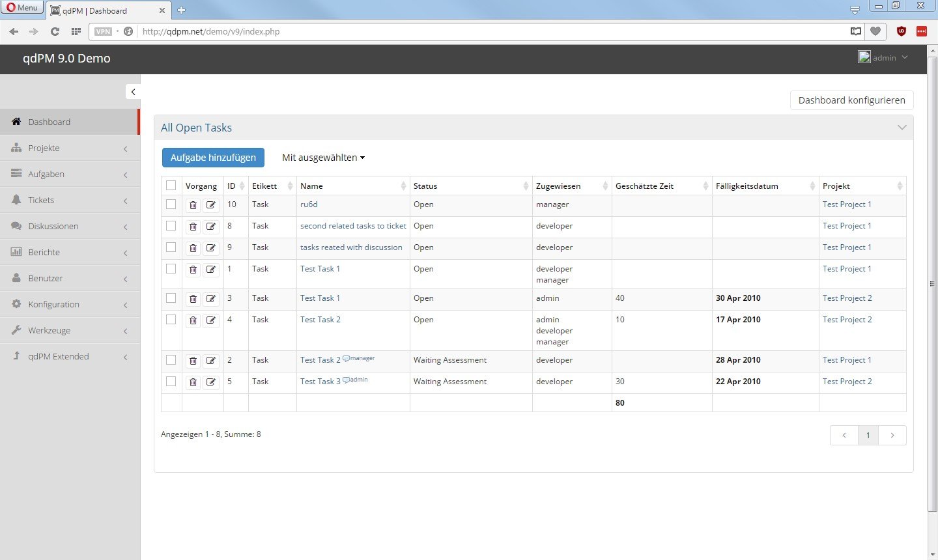Image resolution: width=938 pixels, height=560 pixels.
Task: Click the uBlock shield extension icon
Action: click(902, 31)
